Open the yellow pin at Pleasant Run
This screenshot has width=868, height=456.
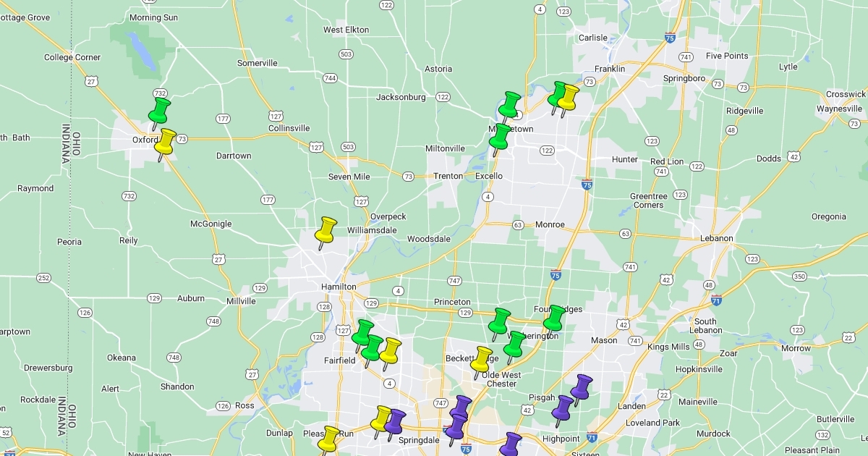coord(330,438)
